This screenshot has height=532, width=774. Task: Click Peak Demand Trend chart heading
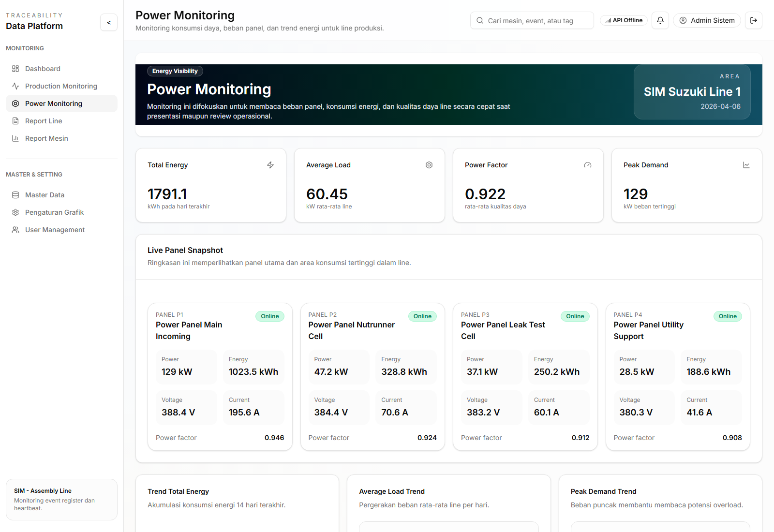click(x=604, y=491)
